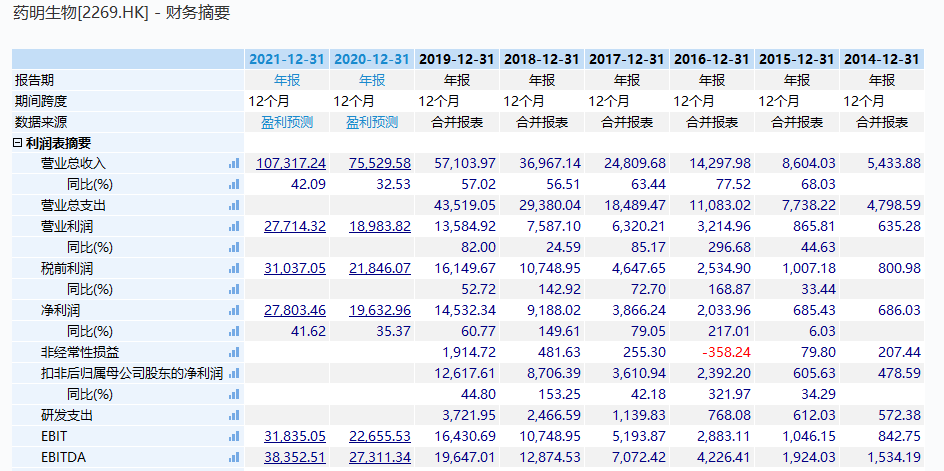The image size is (944, 471).
Task: Select the 2021-12-31 column header
Action: click(x=287, y=59)
